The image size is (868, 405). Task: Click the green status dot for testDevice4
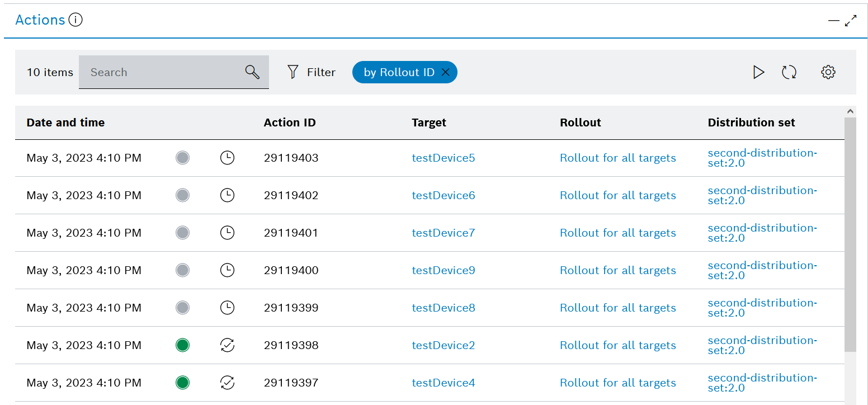tap(182, 383)
